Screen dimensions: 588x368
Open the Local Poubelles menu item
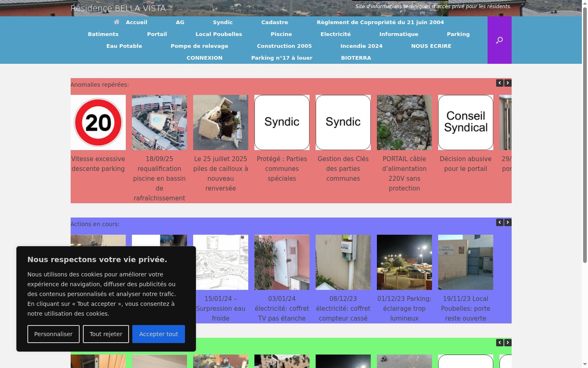point(219,34)
